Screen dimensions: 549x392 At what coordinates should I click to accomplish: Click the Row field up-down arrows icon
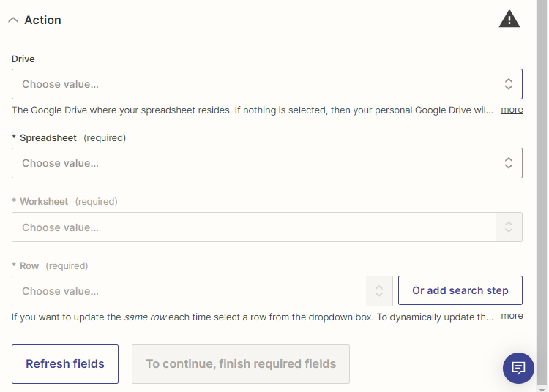point(379,291)
